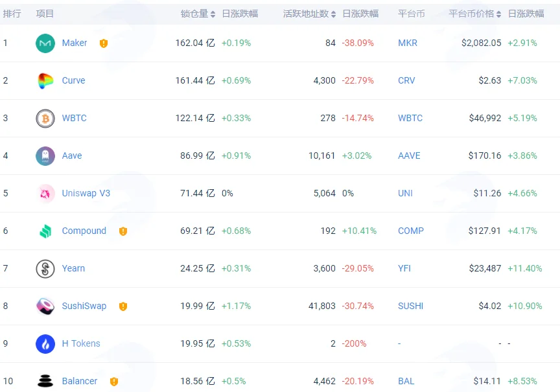Click the 10,161 active addresses value

click(321, 156)
